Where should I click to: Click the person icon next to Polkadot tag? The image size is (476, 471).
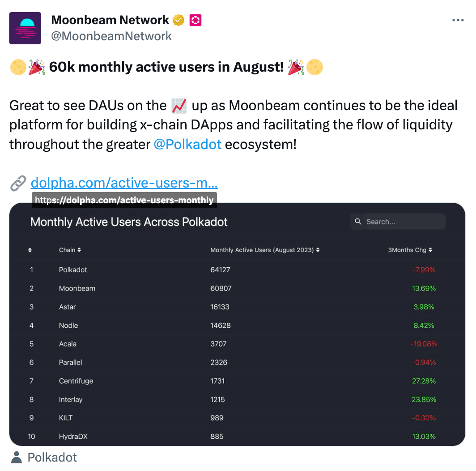point(17,457)
